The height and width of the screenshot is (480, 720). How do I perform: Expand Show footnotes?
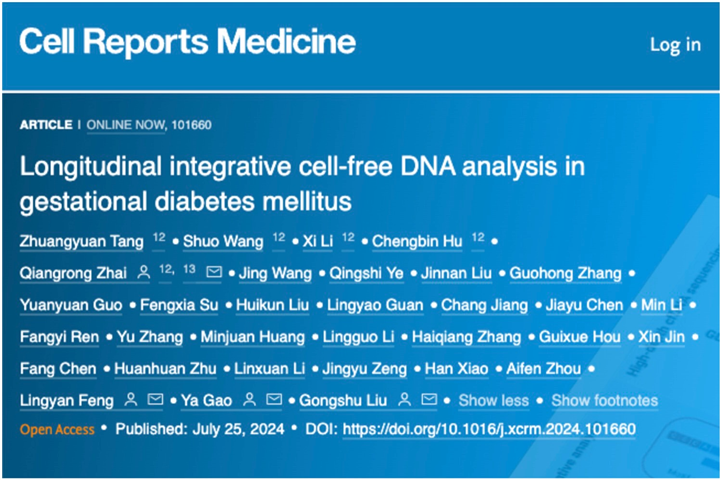(x=605, y=401)
